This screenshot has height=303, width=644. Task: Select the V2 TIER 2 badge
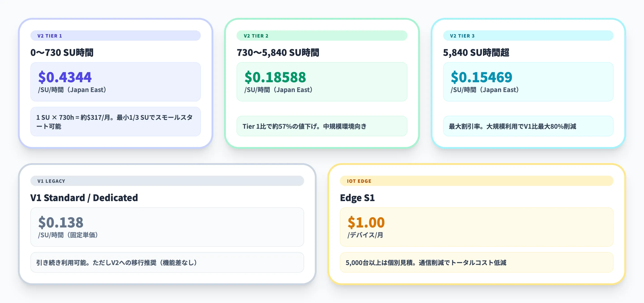pyautogui.click(x=256, y=36)
